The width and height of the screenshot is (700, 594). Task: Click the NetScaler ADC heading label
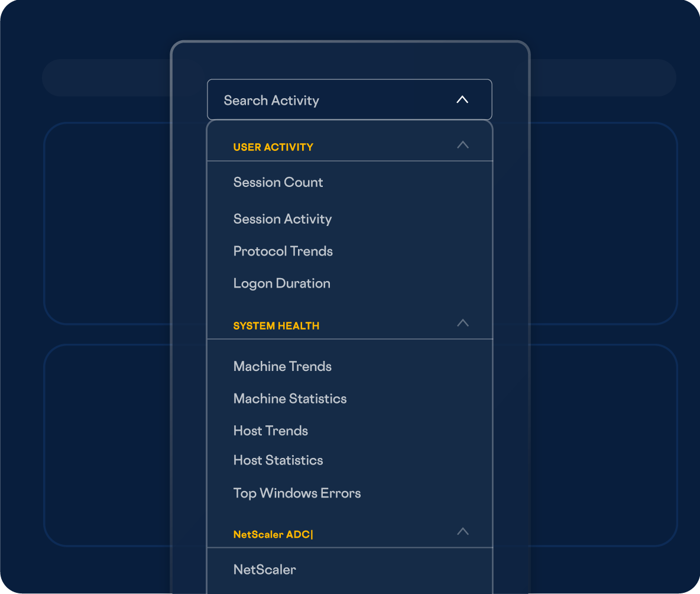click(x=273, y=535)
